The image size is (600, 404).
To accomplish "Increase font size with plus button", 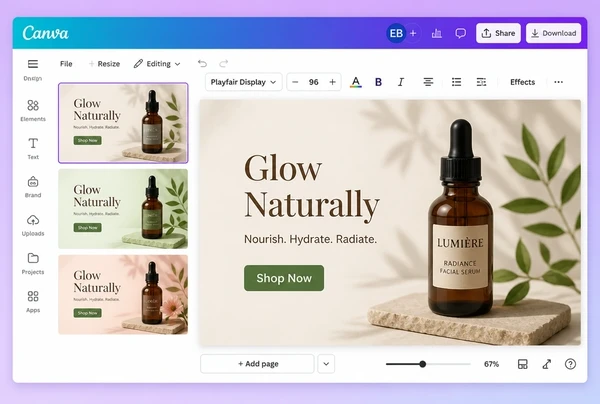I will pyautogui.click(x=333, y=82).
